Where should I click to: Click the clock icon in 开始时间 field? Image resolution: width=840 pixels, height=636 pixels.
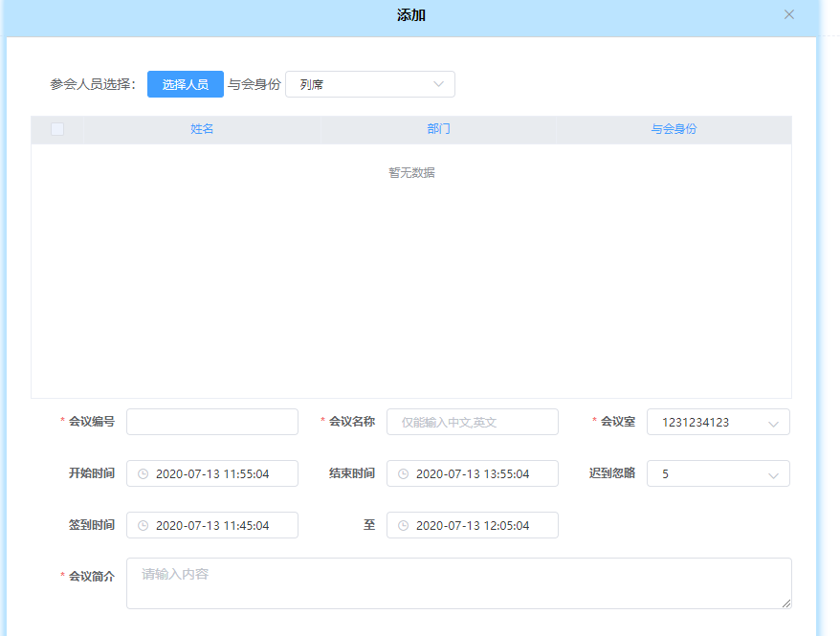(x=143, y=473)
